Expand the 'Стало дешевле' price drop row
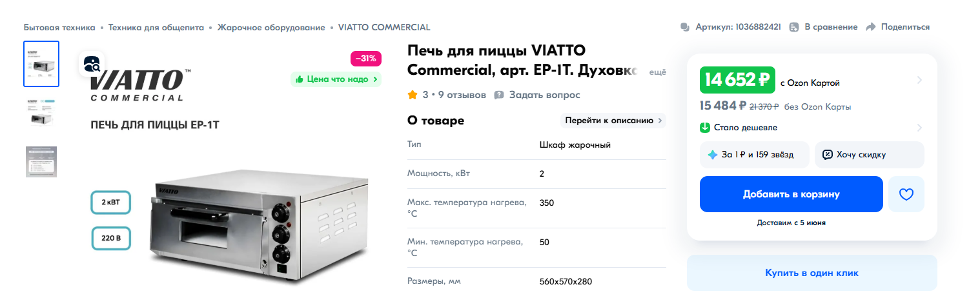The width and height of the screenshot is (980, 298). coord(919,128)
